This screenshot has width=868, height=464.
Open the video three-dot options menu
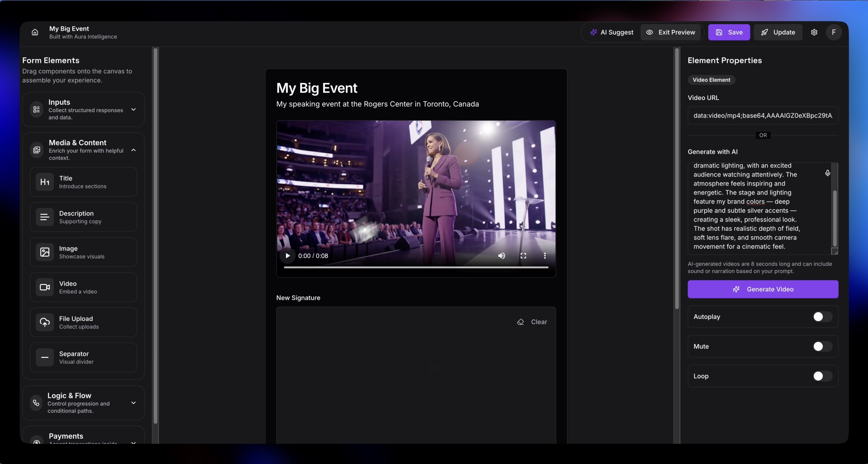[x=544, y=256]
